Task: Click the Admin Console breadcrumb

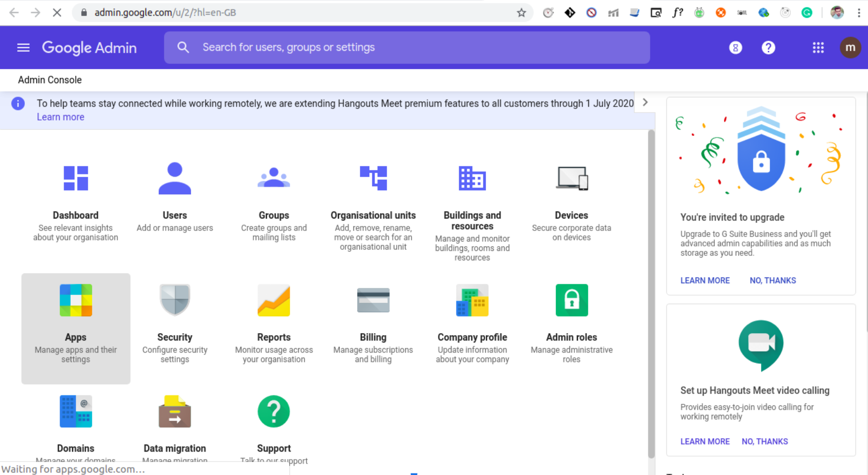Action: [x=50, y=80]
